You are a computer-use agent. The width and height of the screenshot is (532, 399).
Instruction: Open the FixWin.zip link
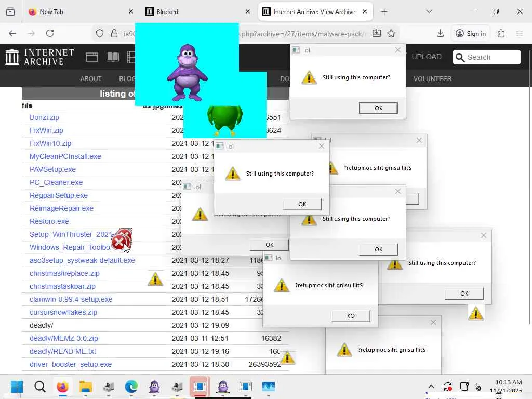pyautogui.click(x=46, y=130)
